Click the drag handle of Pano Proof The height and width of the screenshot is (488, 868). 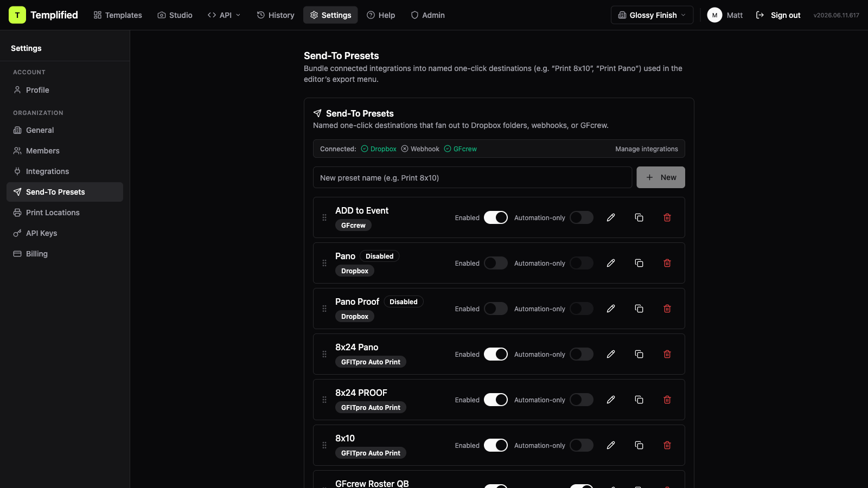pos(324,309)
